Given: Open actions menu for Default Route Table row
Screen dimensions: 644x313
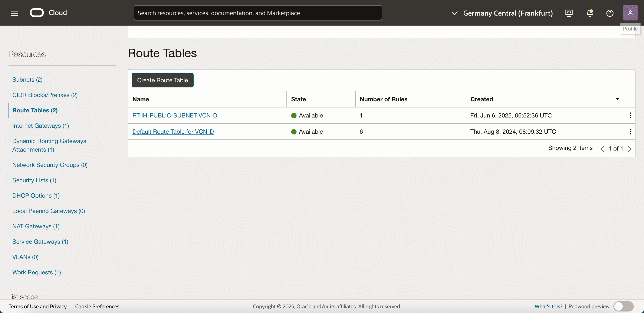Looking at the screenshot, I should click(x=630, y=132).
